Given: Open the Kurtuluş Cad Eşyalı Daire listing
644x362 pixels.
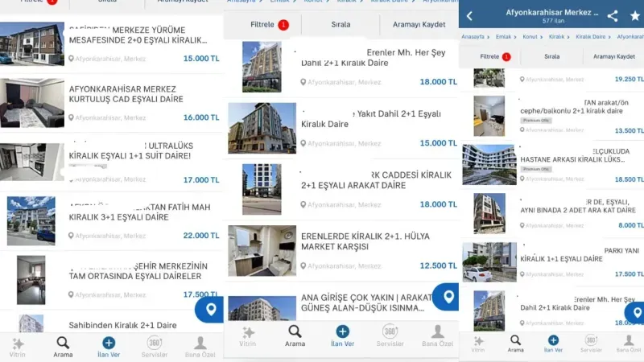Looking at the screenshot, I should [x=133, y=95].
